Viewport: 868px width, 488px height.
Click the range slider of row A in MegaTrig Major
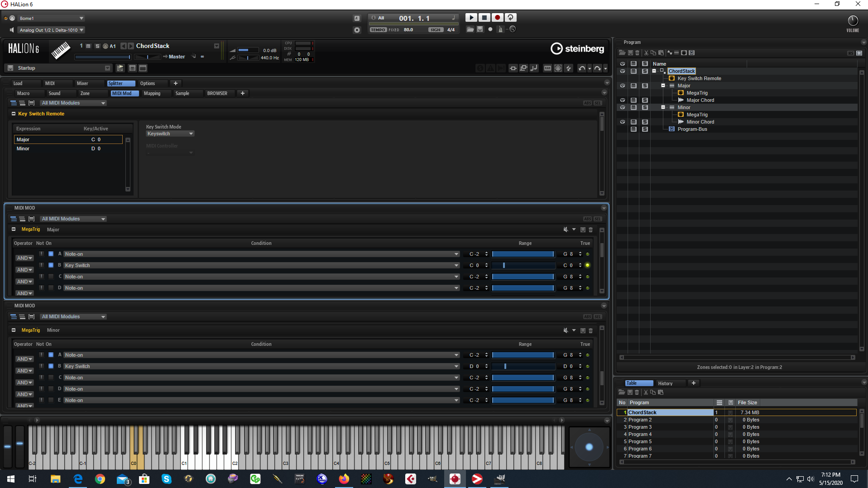point(523,254)
